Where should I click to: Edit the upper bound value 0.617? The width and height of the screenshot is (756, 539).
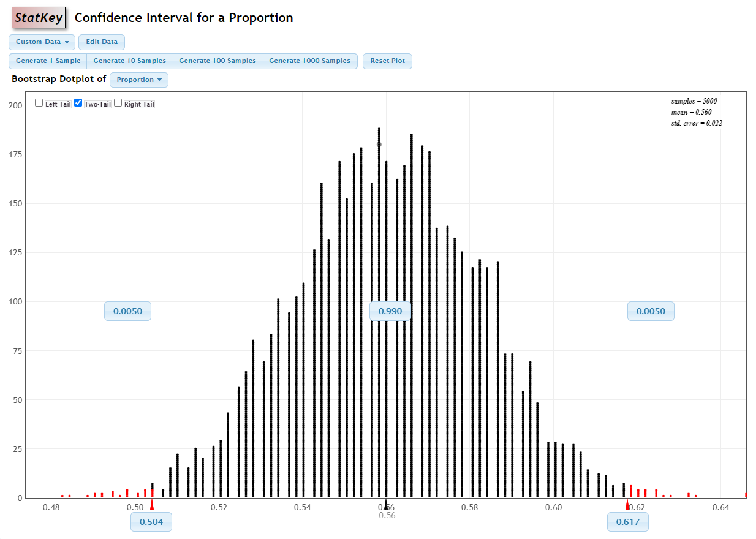pos(627,522)
